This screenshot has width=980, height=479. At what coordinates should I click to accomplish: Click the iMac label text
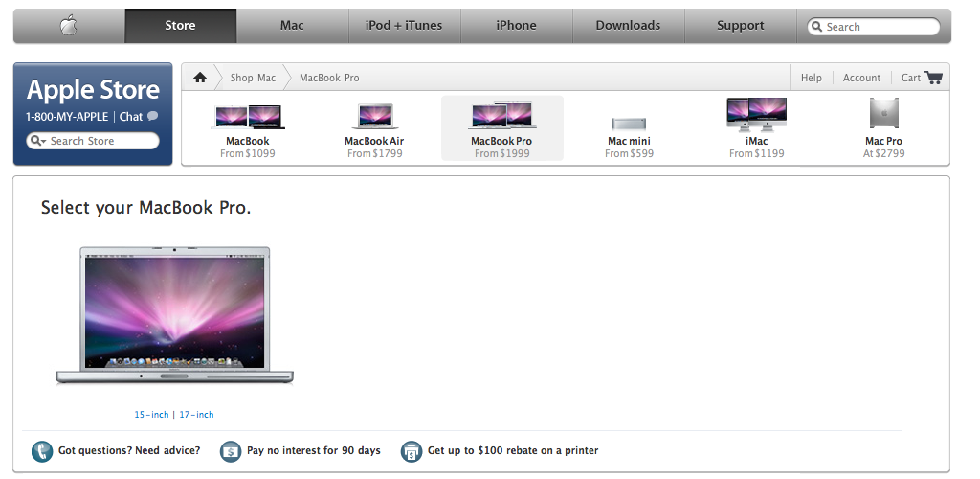coord(756,141)
